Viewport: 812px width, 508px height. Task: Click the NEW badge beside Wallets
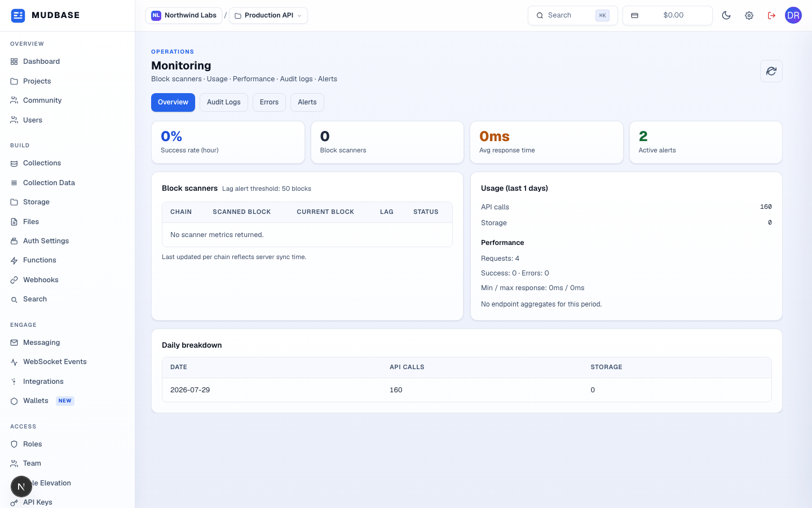(65, 401)
